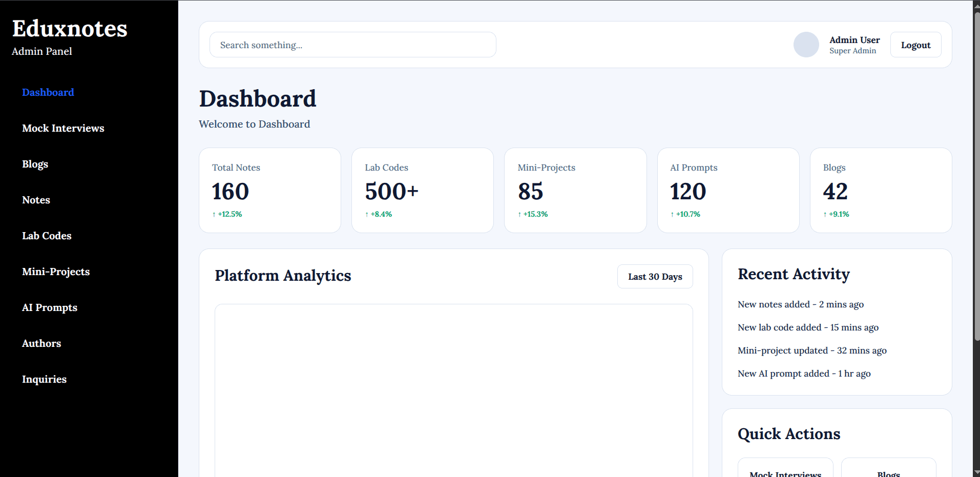This screenshot has height=477, width=980.
Task: Select the Mini-Projects 85 stat card
Action: coord(575,190)
